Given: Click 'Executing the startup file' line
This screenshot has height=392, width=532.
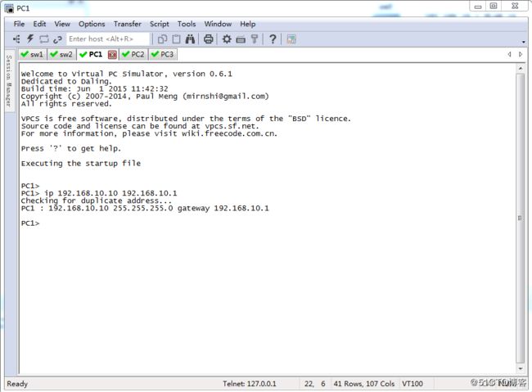Looking at the screenshot, I should [81, 163].
